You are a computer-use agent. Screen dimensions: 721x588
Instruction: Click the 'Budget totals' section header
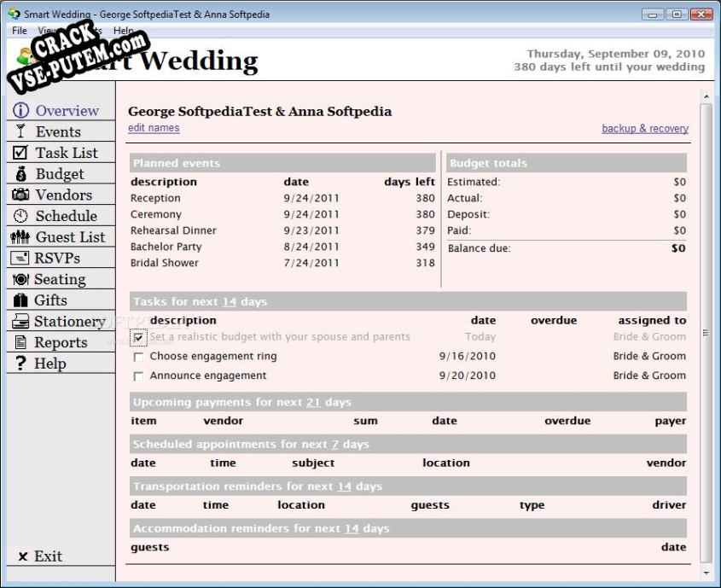click(x=567, y=163)
